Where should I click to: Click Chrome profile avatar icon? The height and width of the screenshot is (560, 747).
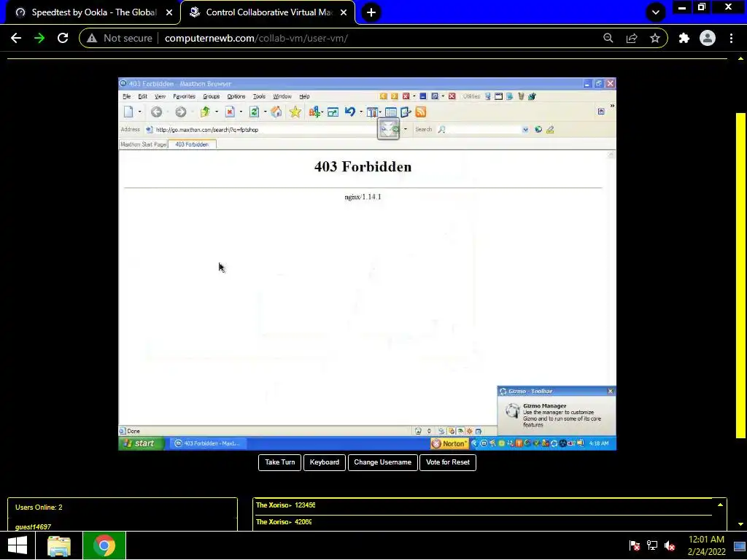pyautogui.click(x=708, y=38)
